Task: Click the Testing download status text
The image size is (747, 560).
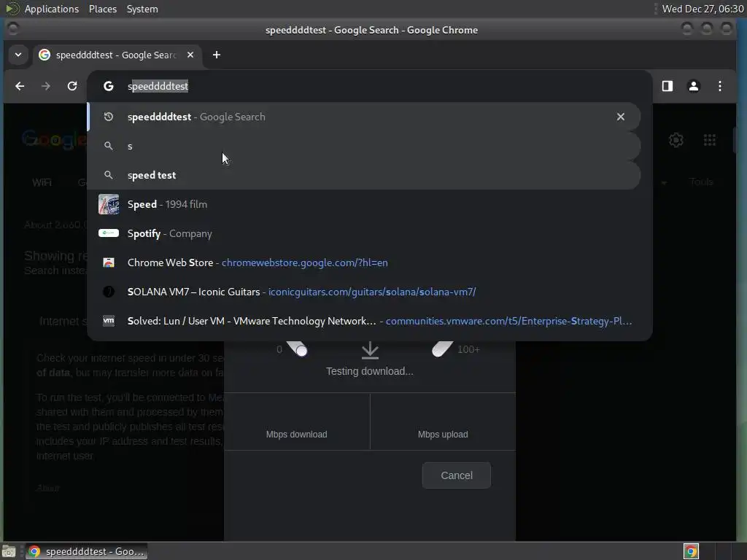Action: [x=370, y=371]
